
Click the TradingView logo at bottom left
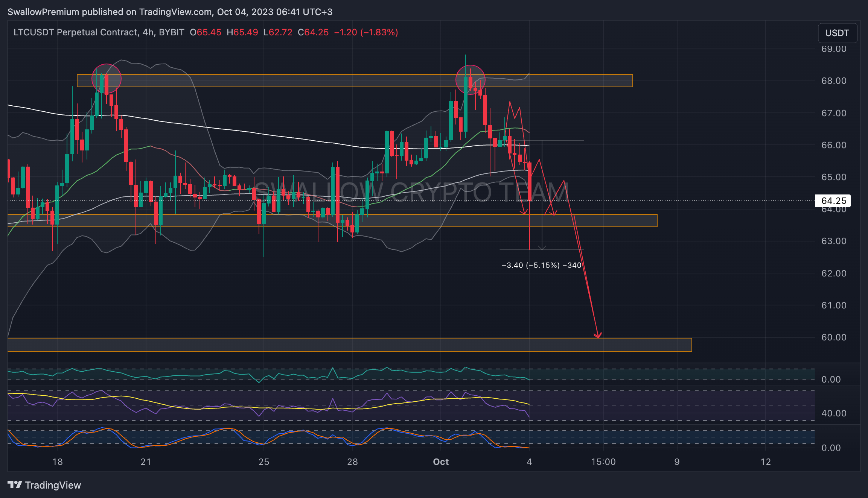(44, 485)
